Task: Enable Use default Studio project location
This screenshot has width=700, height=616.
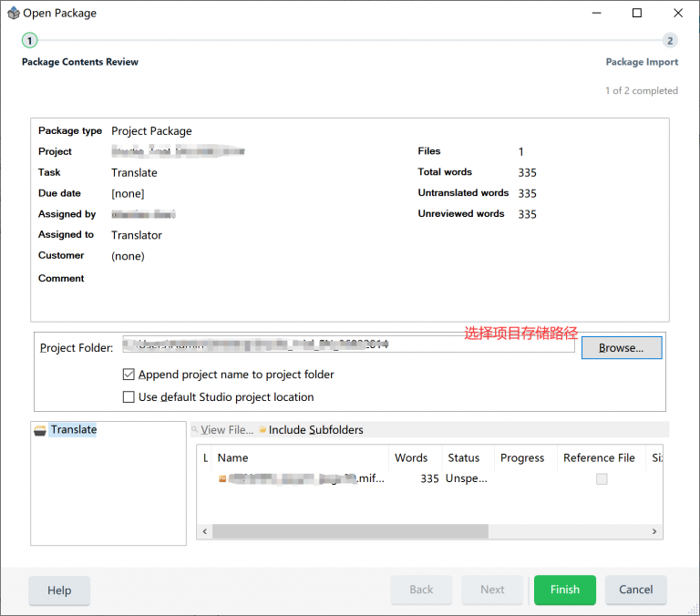Action: click(129, 397)
